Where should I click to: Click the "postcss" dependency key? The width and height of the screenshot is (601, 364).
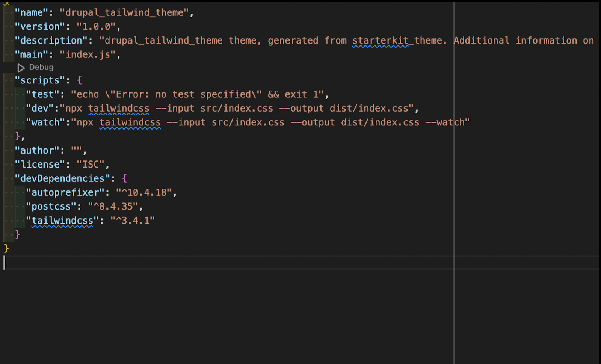51,207
